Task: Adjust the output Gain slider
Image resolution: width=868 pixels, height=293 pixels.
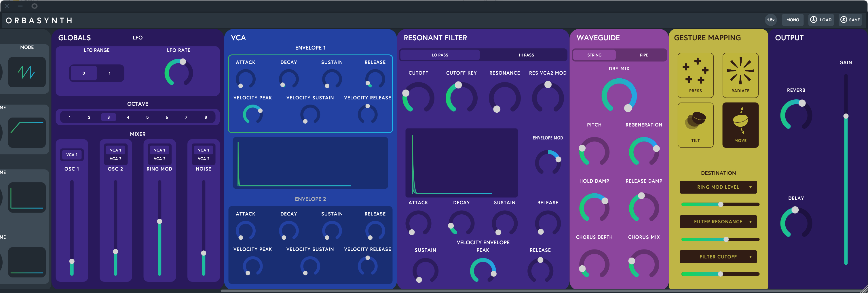Action: pos(846,170)
